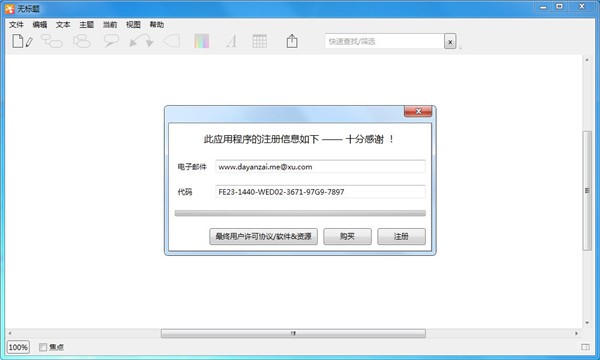
Task: Click the scroll left arrow
Action: pos(10,333)
